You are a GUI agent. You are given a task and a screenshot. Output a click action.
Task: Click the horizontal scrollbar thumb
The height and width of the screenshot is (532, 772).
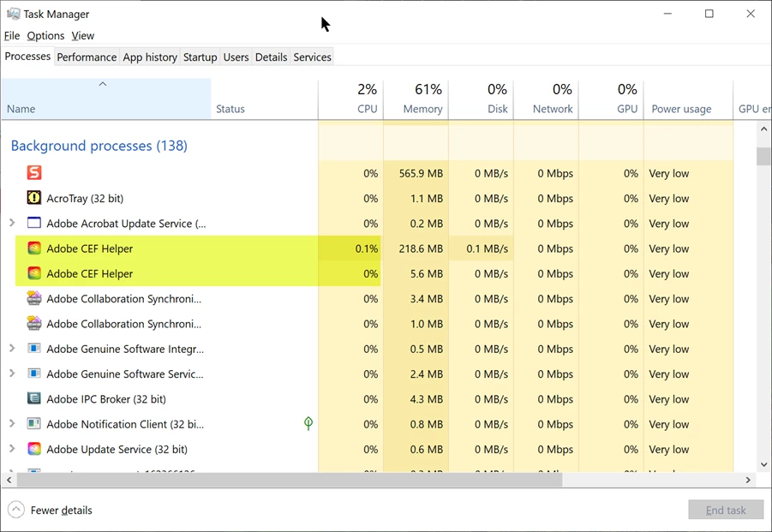pos(290,480)
